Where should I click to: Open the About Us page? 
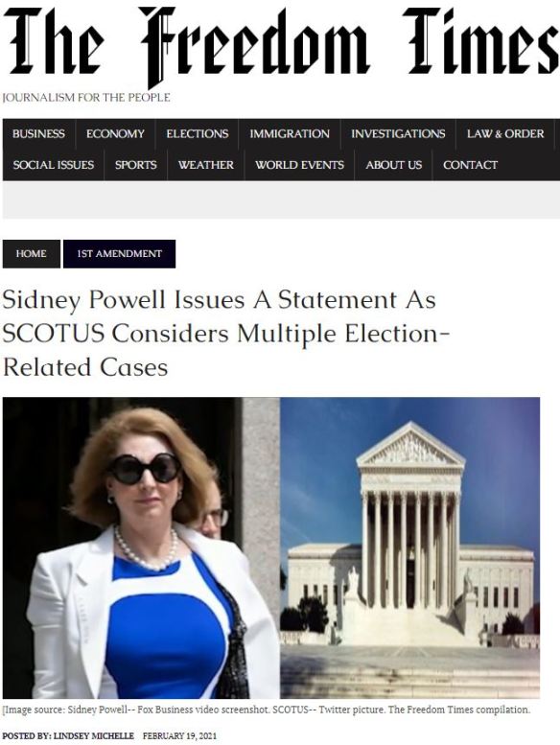pyautogui.click(x=393, y=165)
